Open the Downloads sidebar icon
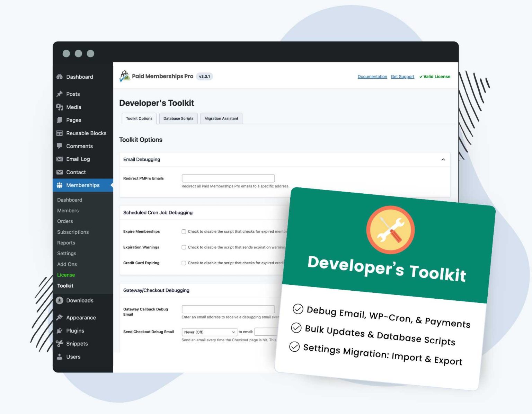The height and width of the screenshot is (414, 532). tap(60, 300)
